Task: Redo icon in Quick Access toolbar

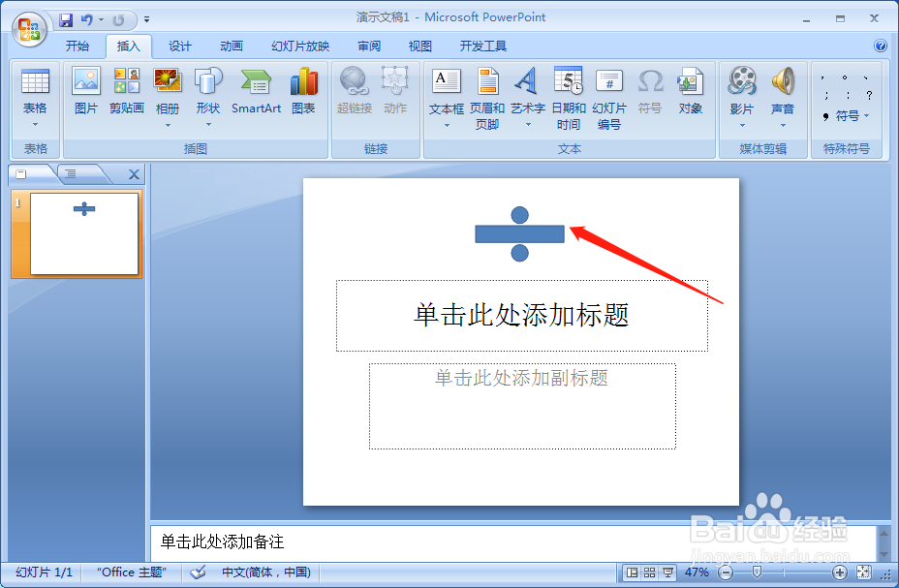Action: tap(118, 20)
